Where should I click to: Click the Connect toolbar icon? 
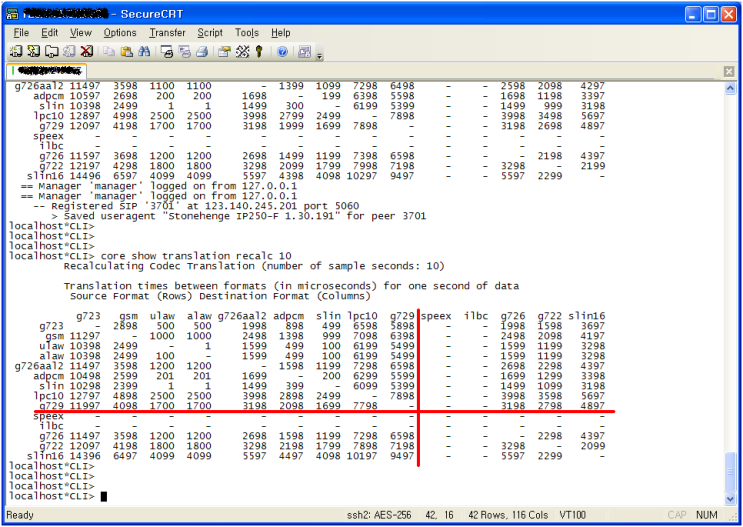[17, 51]
